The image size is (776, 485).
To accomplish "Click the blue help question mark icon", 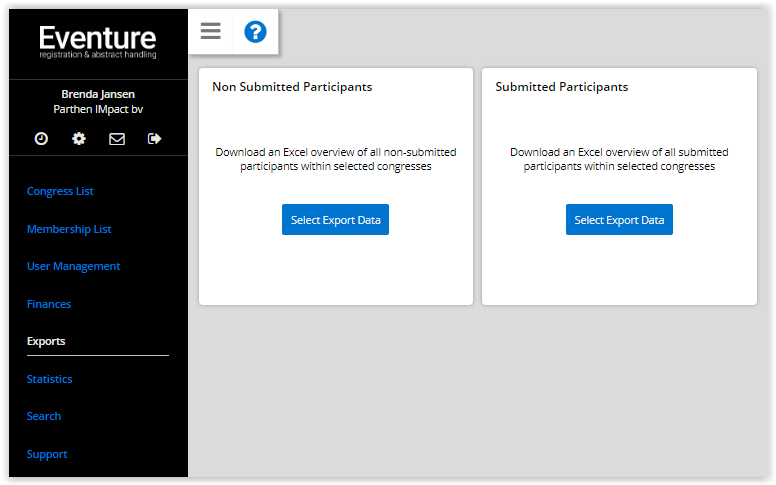I will pyautogui.click(x=255, y=32).
